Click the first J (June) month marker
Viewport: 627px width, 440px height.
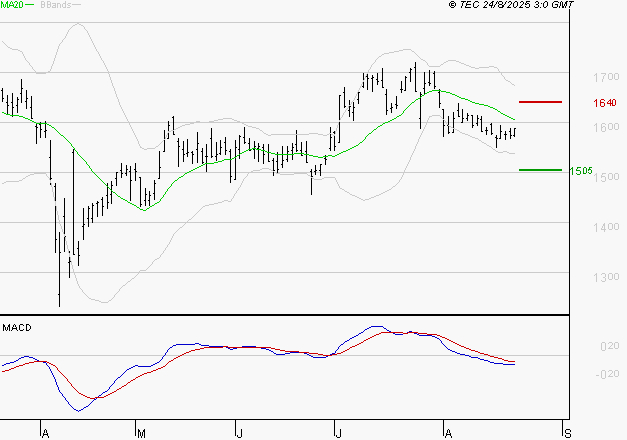pos(239,433)
